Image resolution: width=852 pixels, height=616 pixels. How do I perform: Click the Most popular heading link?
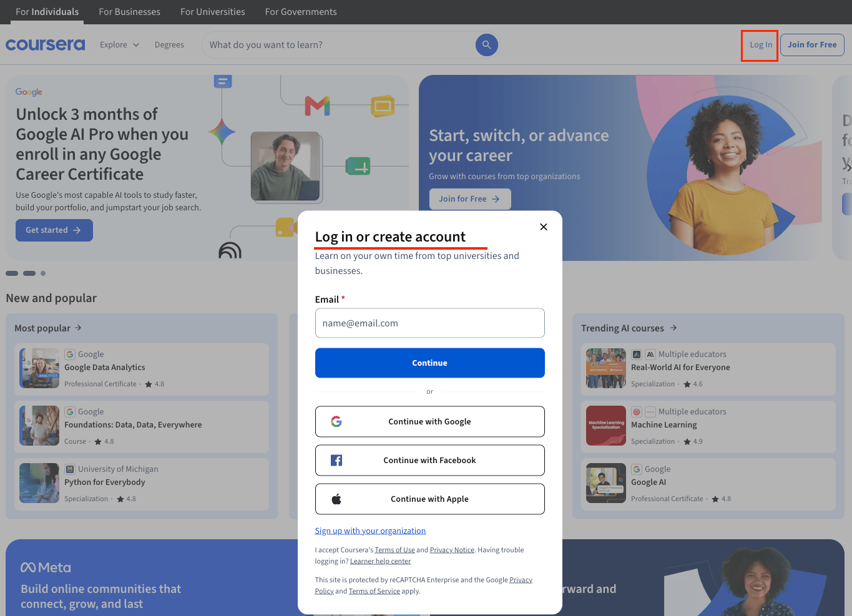coord(42,328)
